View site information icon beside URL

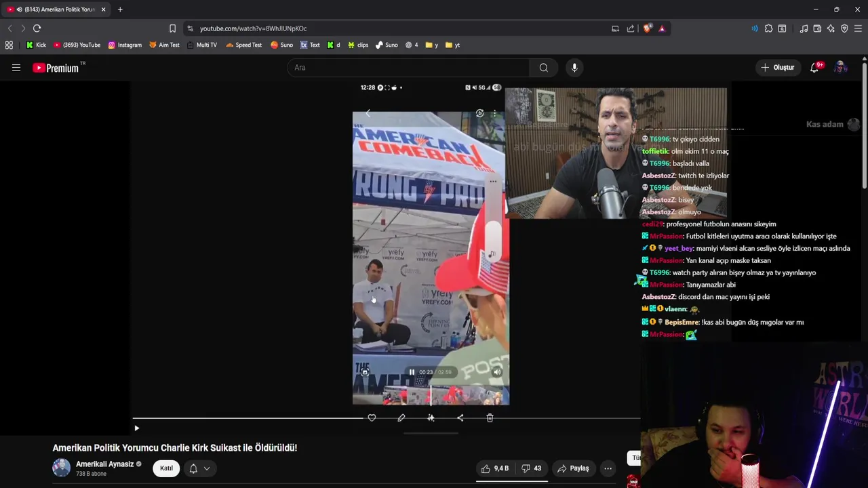click(190, 28)
